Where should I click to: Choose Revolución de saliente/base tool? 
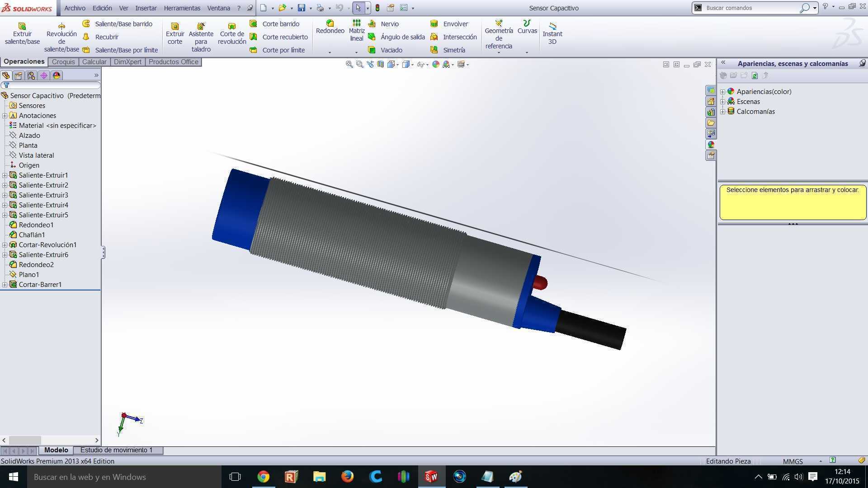[x=61, y=37]
